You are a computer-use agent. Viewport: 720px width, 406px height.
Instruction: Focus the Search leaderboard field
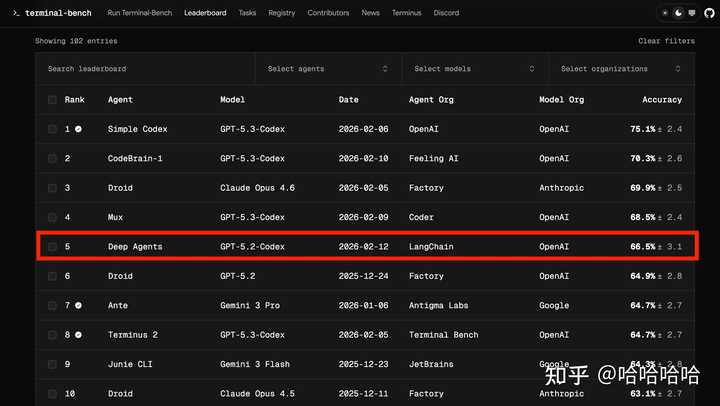pyautogui.click(x=146, y=68)
